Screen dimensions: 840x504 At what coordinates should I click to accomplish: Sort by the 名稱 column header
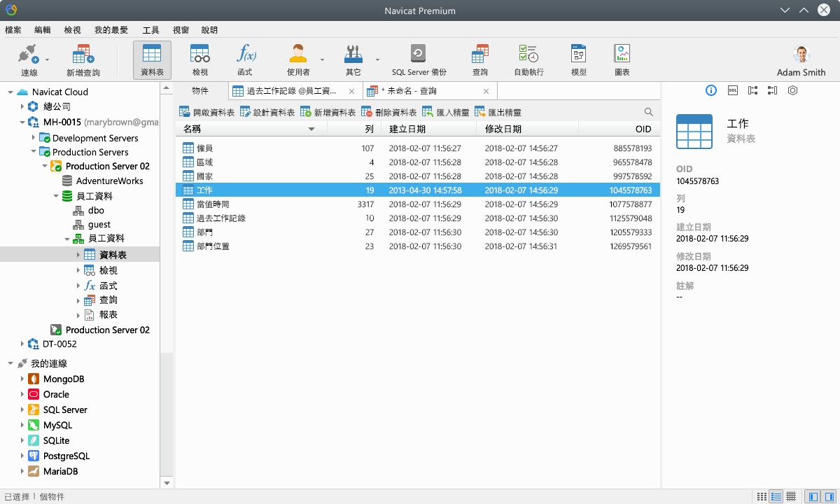251,129
